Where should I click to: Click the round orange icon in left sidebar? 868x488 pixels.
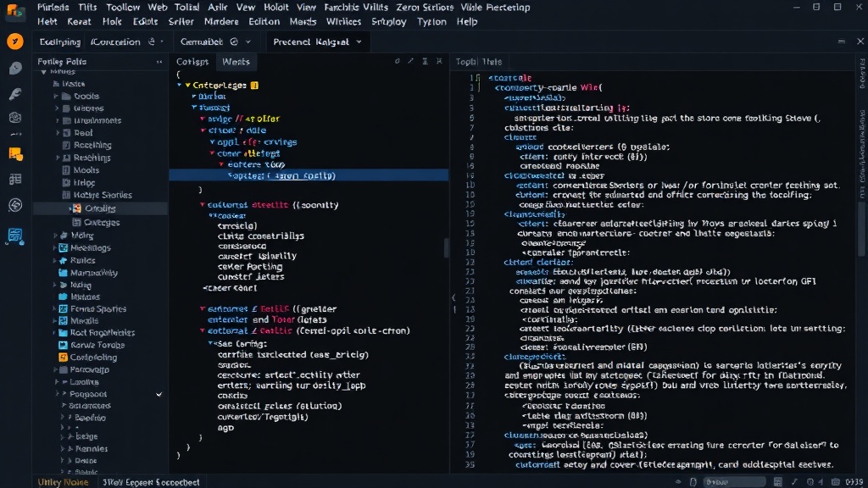(15, 42)
